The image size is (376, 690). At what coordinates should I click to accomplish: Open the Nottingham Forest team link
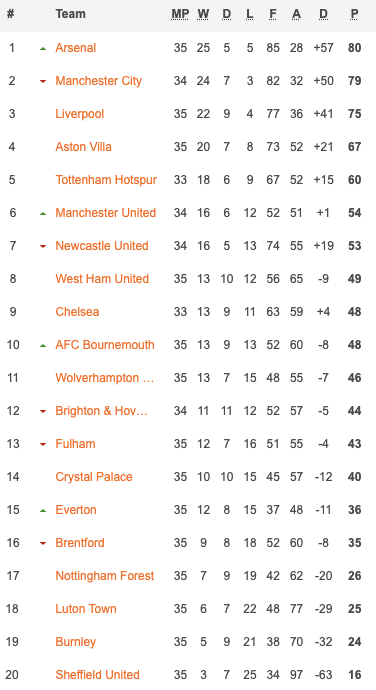(105, 576)
